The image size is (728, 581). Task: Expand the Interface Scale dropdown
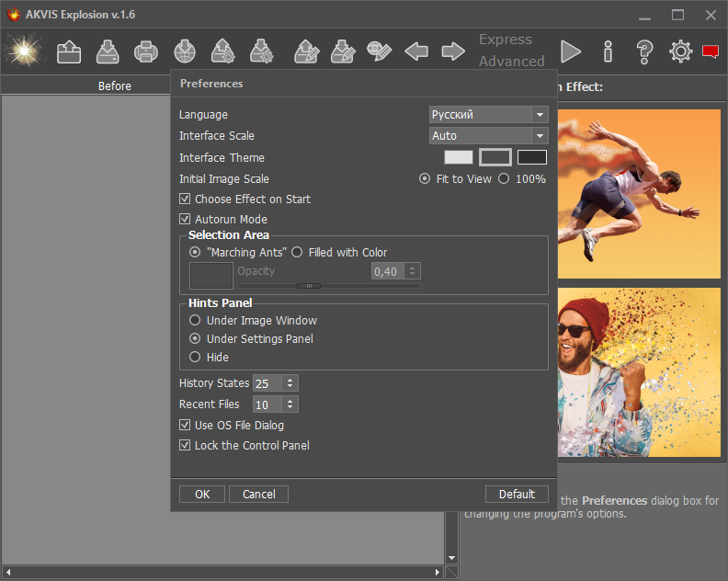tap(488, 136)
